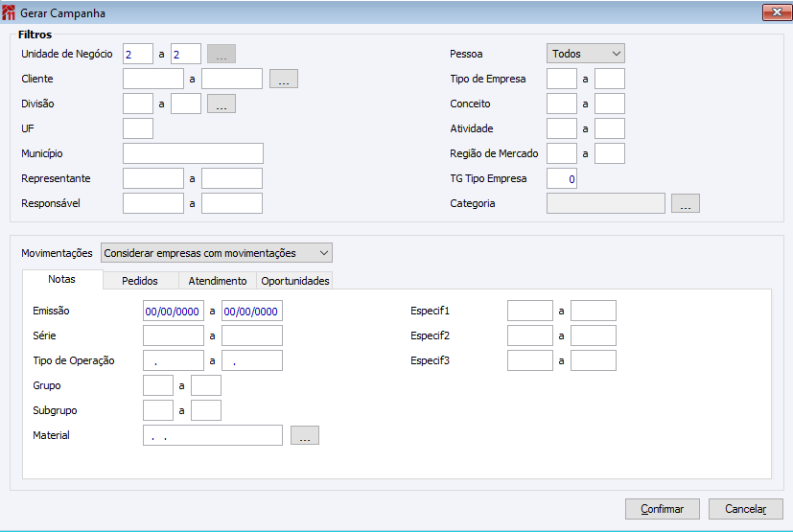793x532 pixels.
Task: Click the Gerar Campanha title bar app icon
Action: click(x=10, y=14)
